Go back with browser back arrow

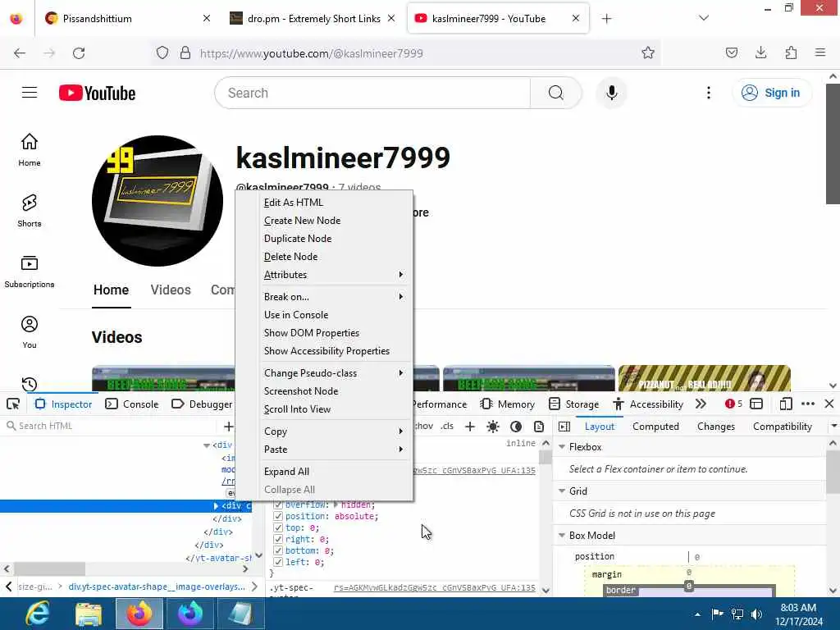(x=20, y=53)
